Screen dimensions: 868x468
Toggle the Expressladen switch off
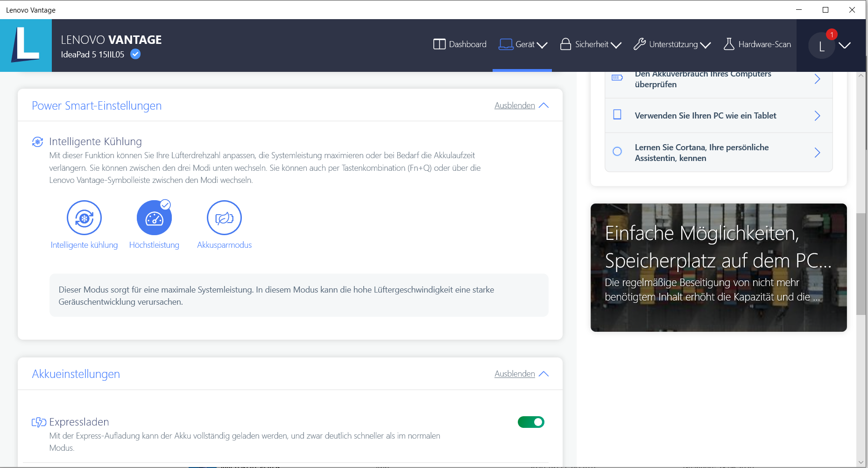[x=531, y=422]
